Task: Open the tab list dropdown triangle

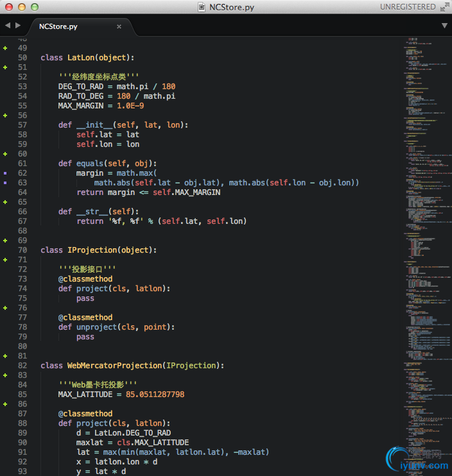Action: point(444,26)
